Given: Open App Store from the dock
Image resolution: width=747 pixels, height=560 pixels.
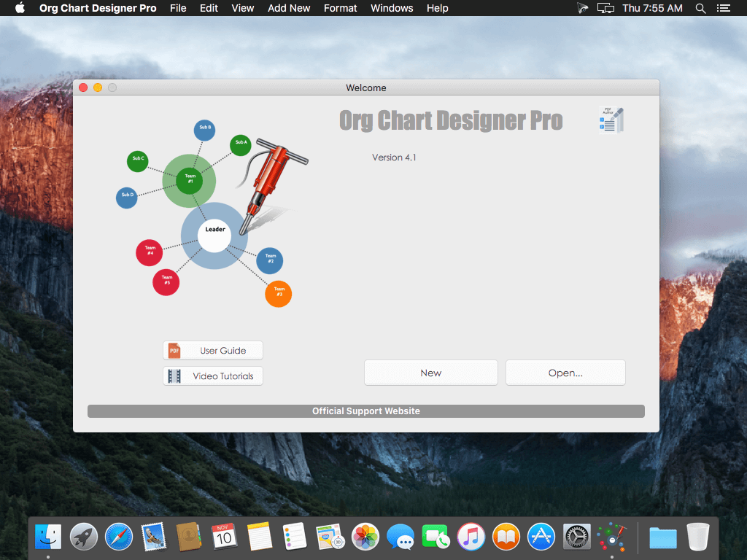Looking at the screenshot, I should [x=541, y=536].
